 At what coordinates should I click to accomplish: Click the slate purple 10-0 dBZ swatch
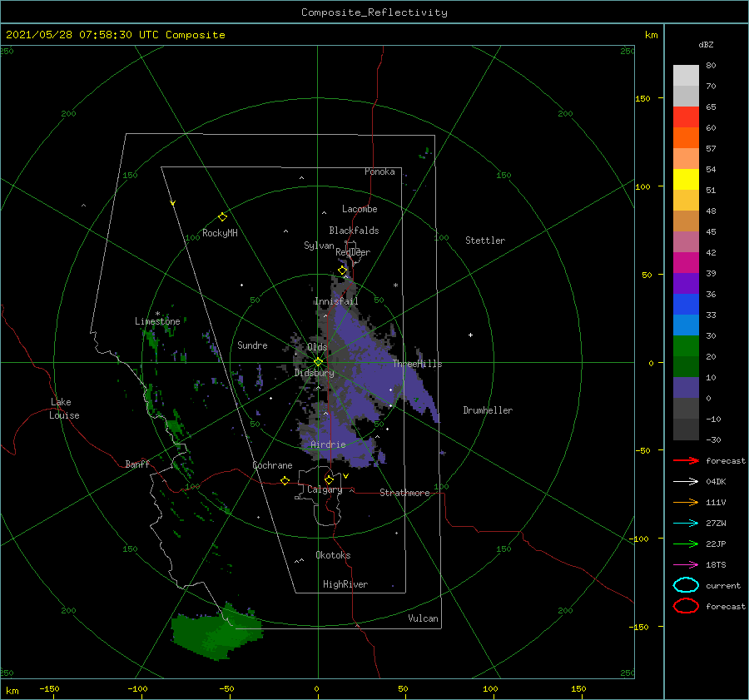click(x=686, y=388)
